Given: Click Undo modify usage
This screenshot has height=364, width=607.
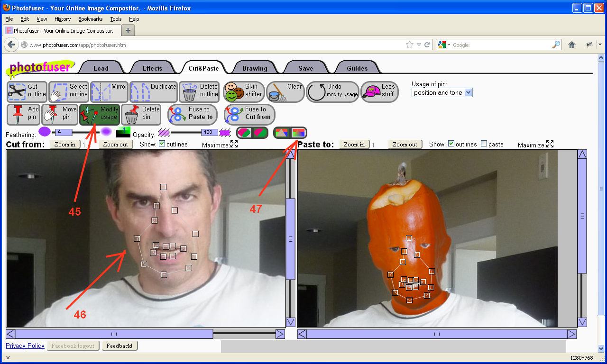Looking at the screenshot, I should click(332, 92).
